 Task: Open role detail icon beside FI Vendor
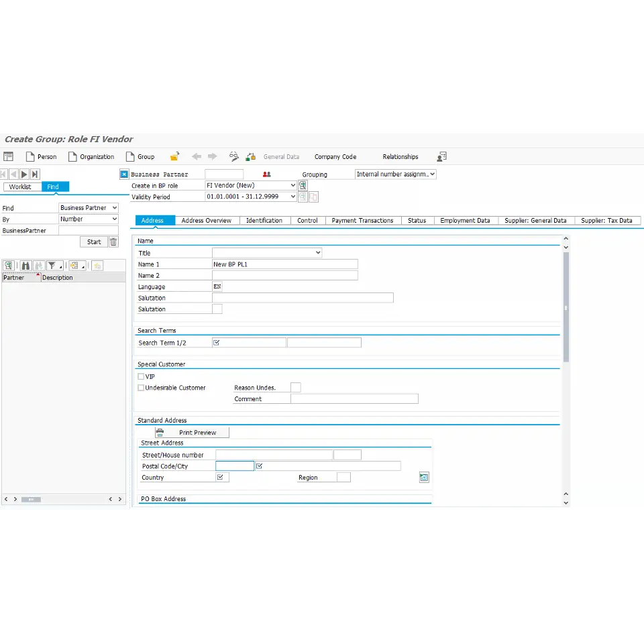click(x=303, y=185)
